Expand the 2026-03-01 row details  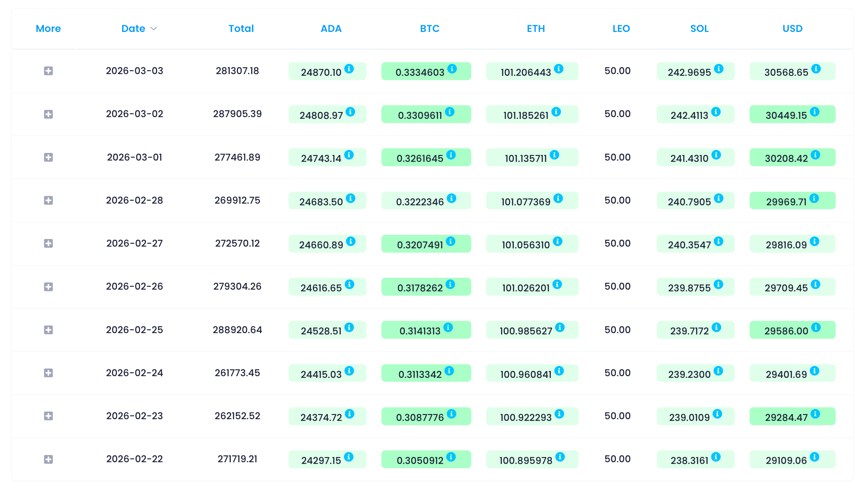49,157
